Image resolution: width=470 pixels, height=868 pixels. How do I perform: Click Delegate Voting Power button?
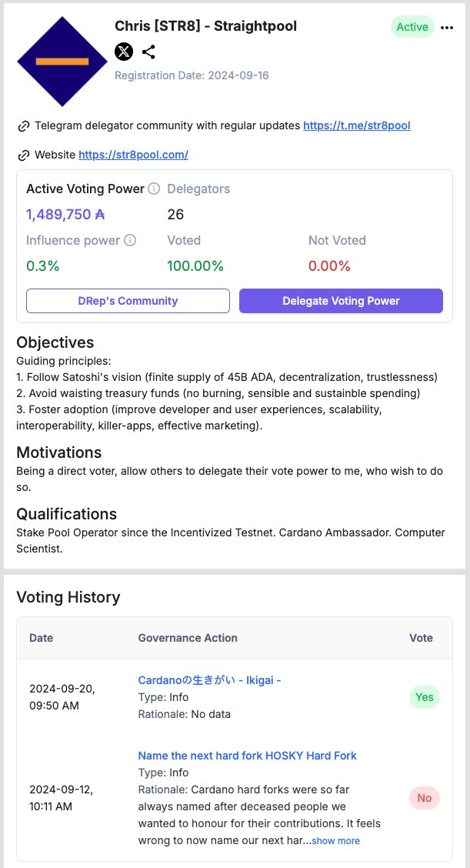pyautogui.click(x=341, y=301)
